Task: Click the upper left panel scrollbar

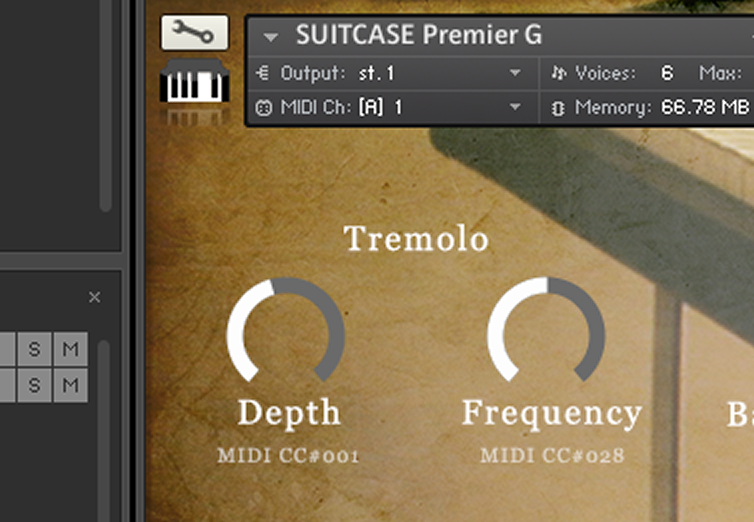Action: 105,106
